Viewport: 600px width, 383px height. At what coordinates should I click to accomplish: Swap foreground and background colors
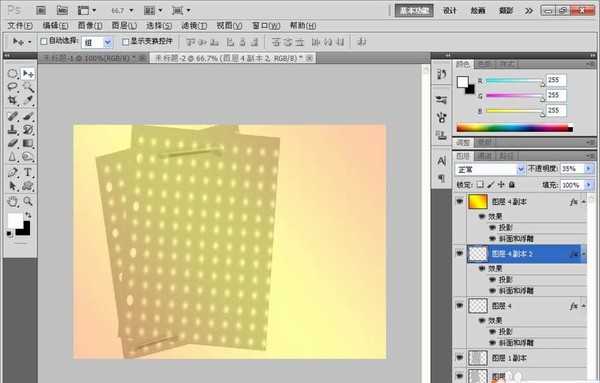[28, 215]
